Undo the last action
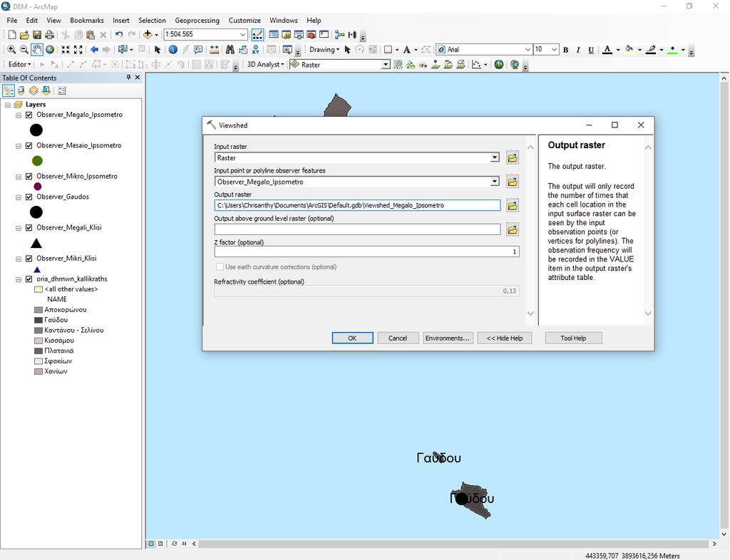The height and width of the screenshot is (560, 730). coord(119,34)
